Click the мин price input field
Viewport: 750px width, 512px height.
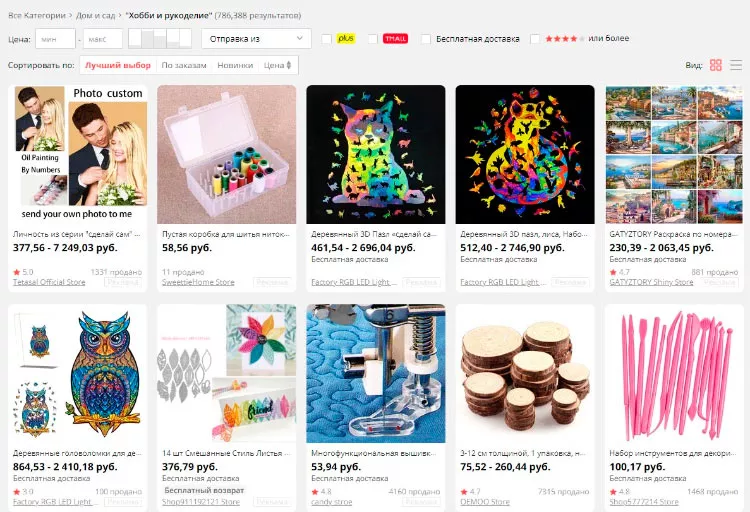[55, 39]
